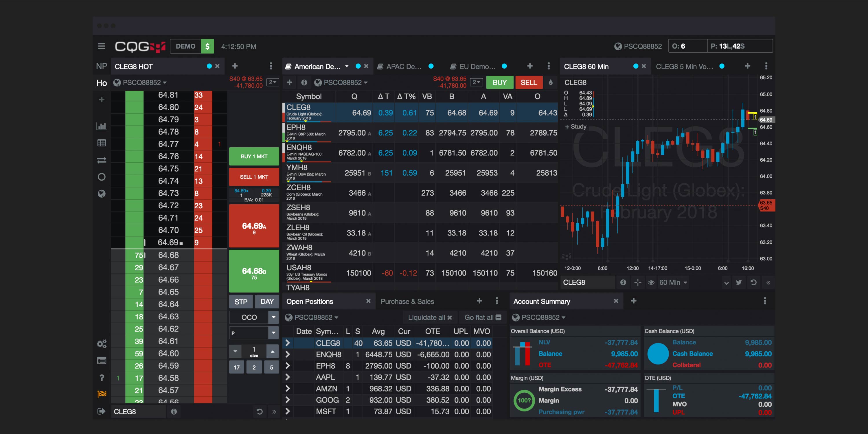The height and width of the screenshot is (434, 868).
Task: Increase order size with up arrow
Action: [272, 352]
